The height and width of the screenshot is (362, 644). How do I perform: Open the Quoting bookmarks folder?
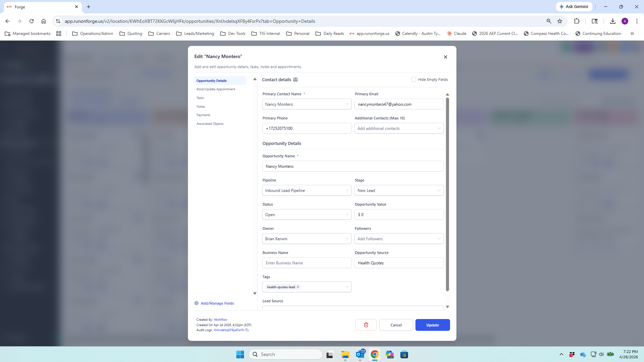(131, 34)
